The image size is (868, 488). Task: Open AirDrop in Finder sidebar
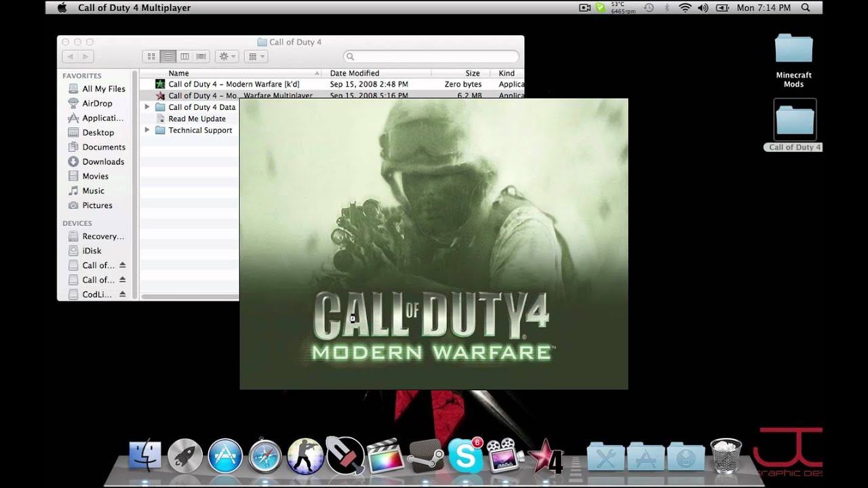(x=97, y=104)
